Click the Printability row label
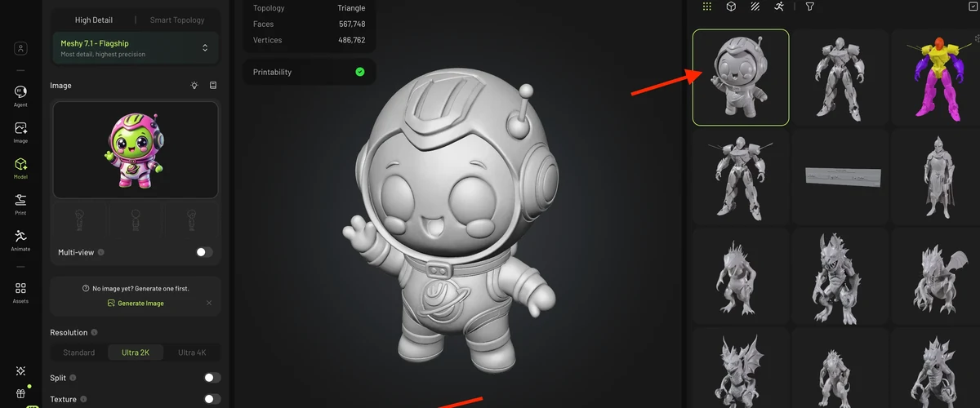 (272, 72)
